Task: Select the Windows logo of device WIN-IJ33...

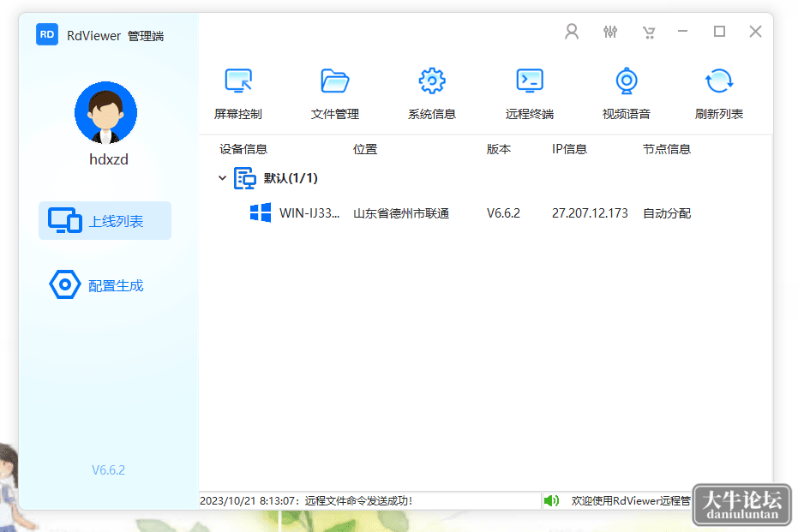Action: [261, 212]
